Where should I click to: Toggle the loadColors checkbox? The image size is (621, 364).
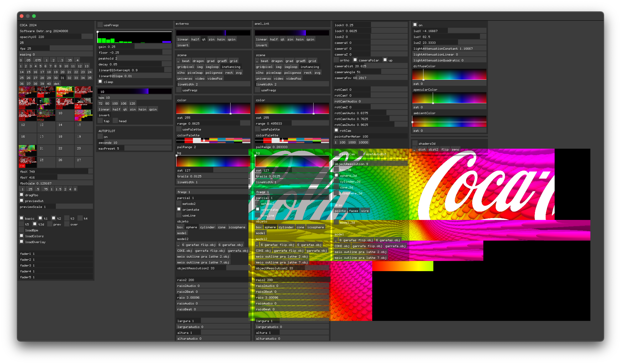(x=22, y=236)
